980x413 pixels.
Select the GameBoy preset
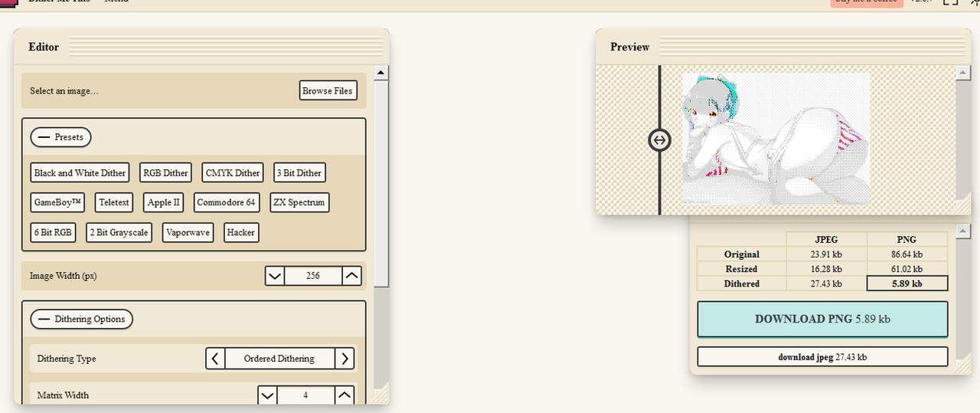pos(58,203)
